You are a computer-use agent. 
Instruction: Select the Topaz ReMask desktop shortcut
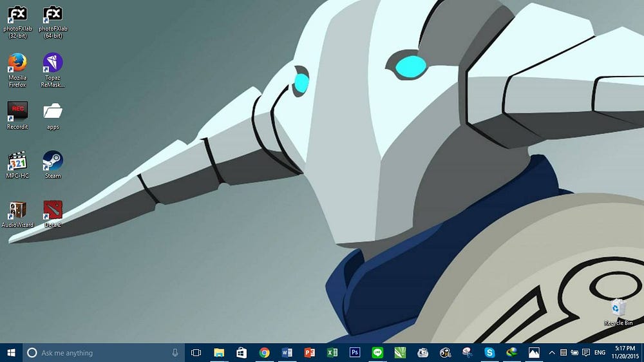[53, 70]
